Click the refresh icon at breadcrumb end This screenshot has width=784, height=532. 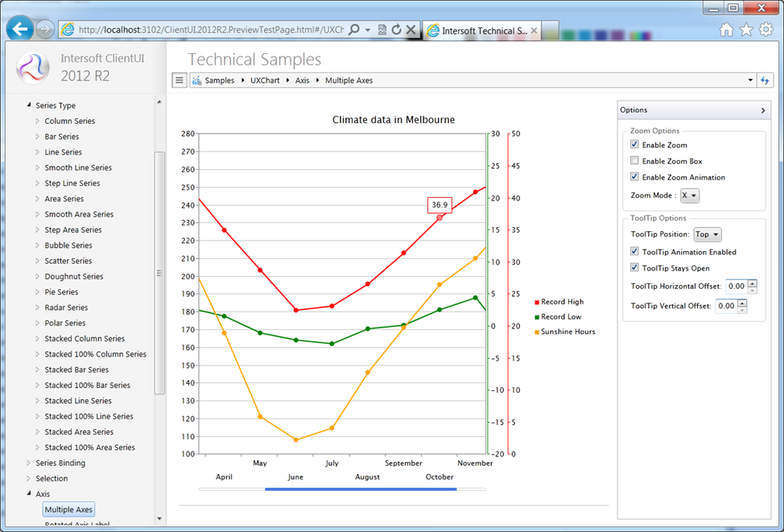[x=765, y=80]
